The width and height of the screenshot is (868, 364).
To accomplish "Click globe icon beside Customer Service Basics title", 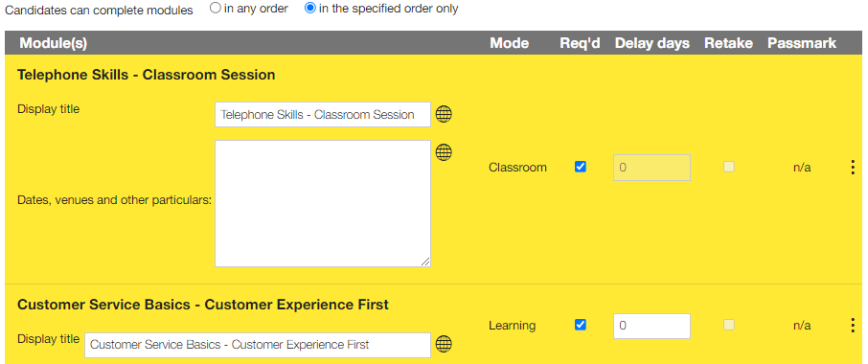I will (x=444, y=344).
